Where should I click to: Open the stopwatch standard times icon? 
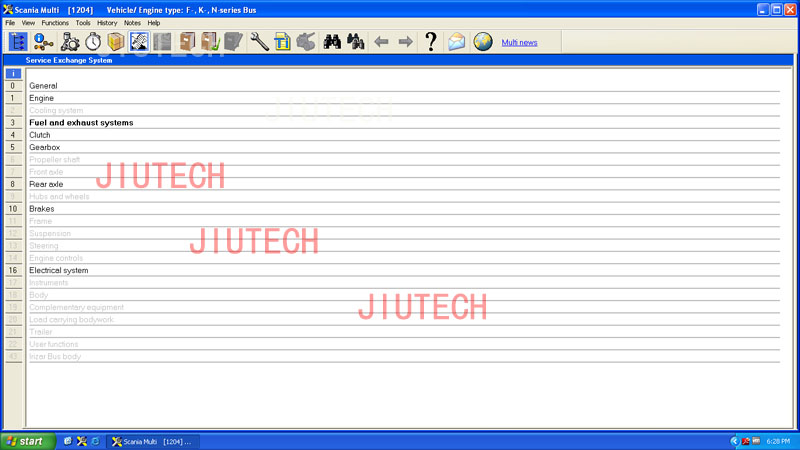click(93, 42)
